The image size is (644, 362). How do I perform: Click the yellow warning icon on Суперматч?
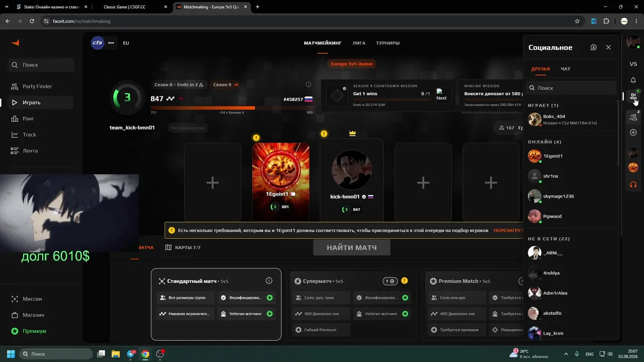point(405,281)
